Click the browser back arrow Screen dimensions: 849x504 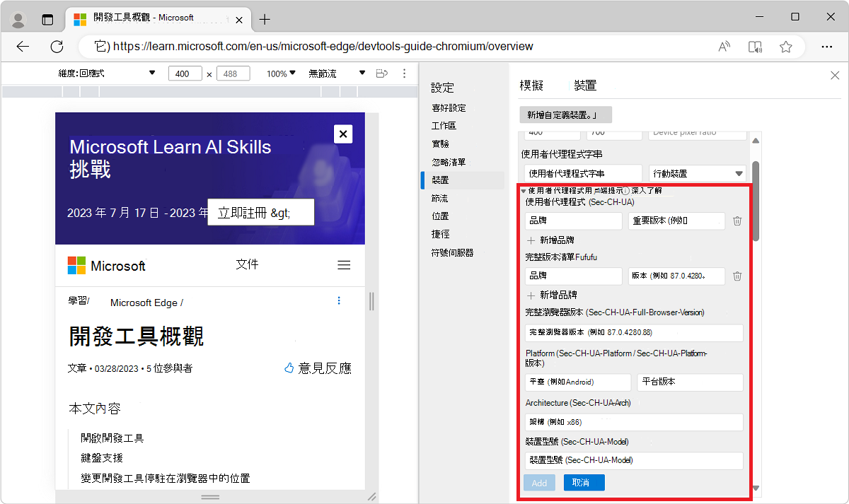click(x=23, y=46)
